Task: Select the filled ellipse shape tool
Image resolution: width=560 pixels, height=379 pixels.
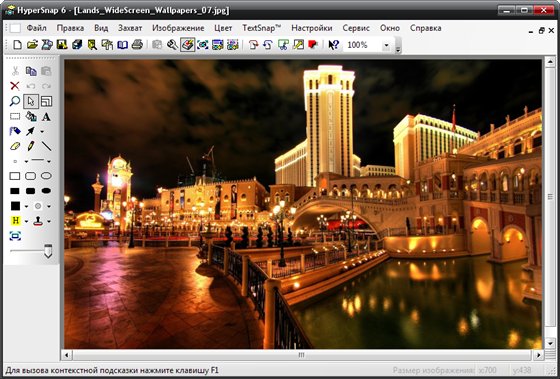Action: 46,191
